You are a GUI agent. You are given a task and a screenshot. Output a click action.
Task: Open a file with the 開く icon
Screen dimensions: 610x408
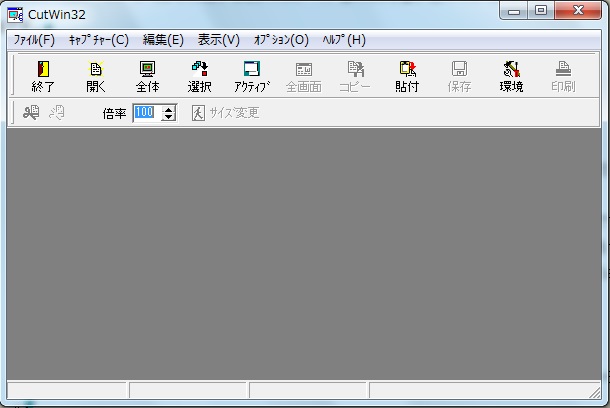point(96,76)
